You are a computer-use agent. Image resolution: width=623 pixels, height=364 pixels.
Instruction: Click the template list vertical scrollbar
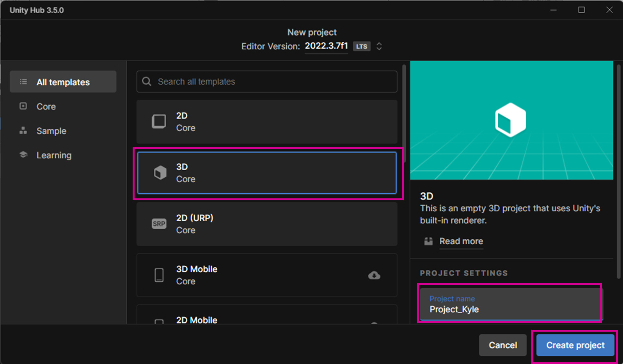(404, 113)
